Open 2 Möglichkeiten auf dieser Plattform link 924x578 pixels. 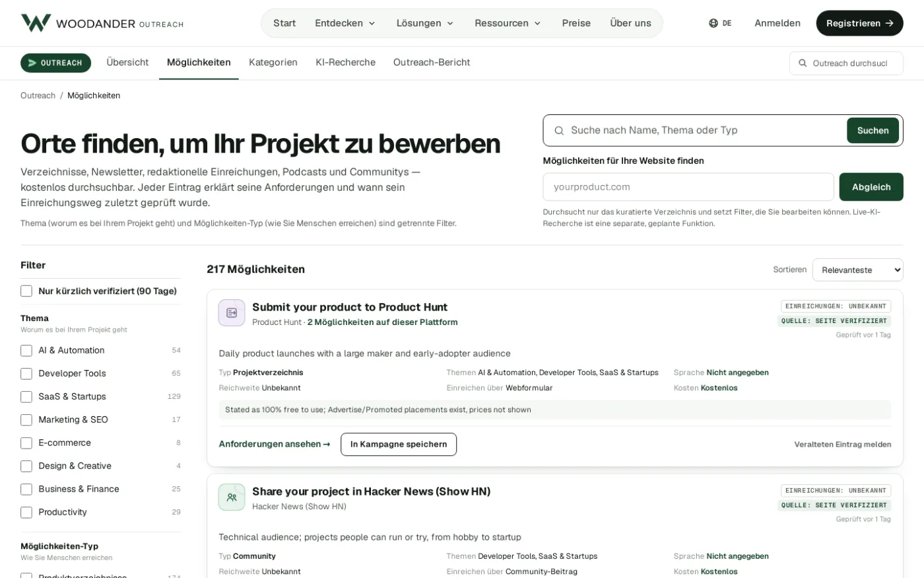coord(383,322)
